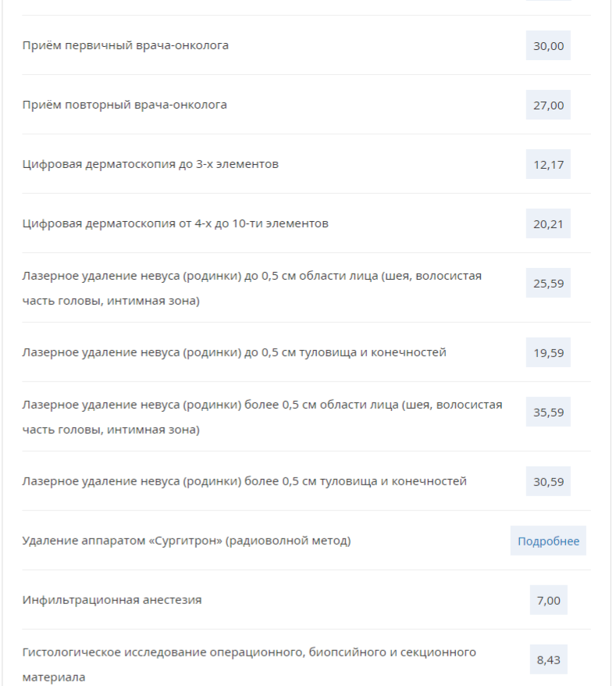Click the 25,59 price badge
The height and width of the screenshot is (686, 616).
click(548, 283)
